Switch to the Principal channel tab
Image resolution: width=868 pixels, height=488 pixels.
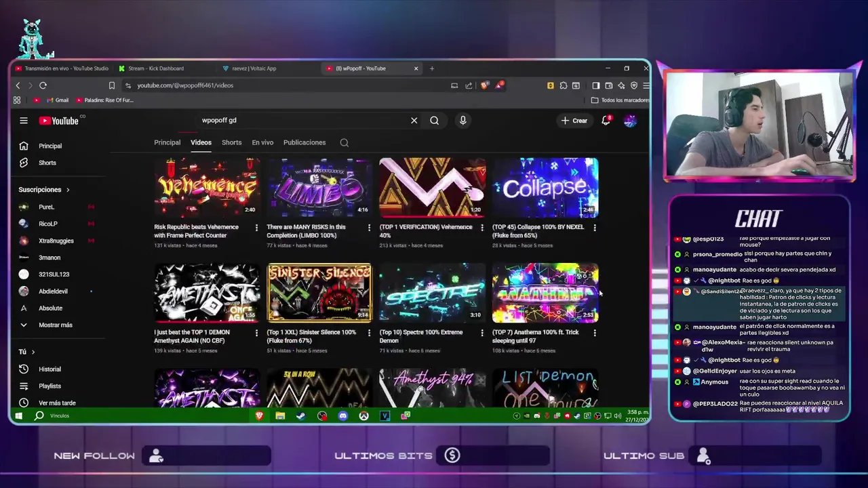pos(167,142)
